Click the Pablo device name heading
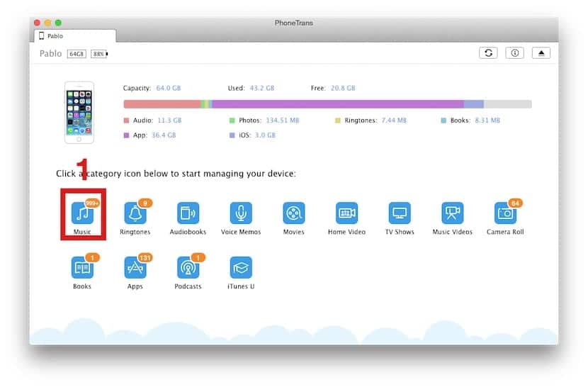This screenshot has height=387, width=588. tap(50, 54)
